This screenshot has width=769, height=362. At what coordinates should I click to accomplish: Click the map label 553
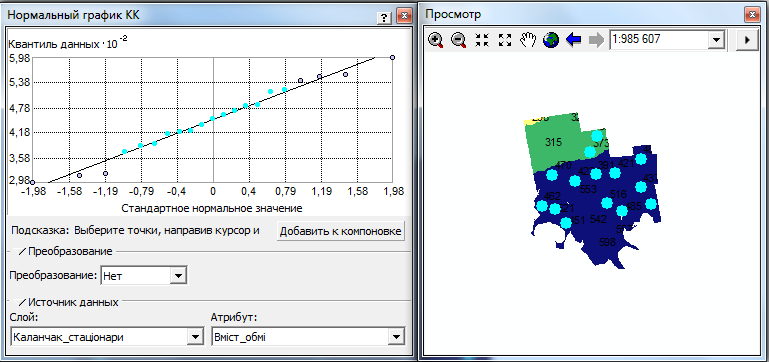tap(588, 189)
